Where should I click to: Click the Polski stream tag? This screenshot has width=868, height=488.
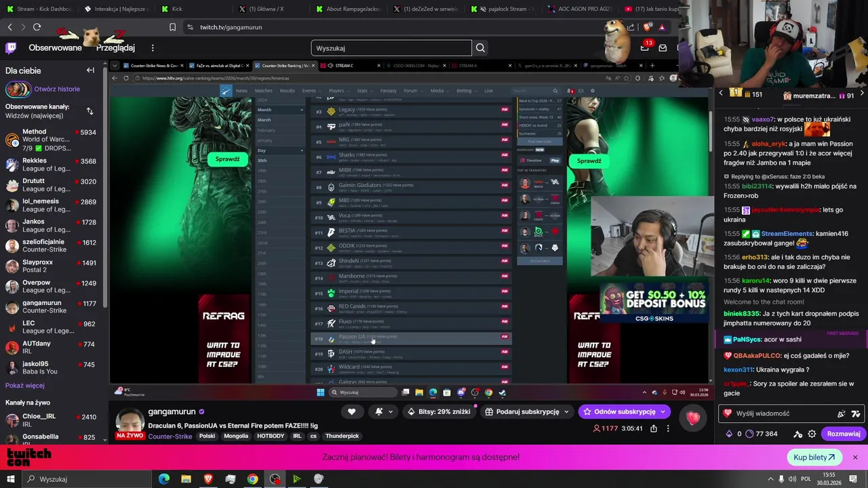(207, 436)
